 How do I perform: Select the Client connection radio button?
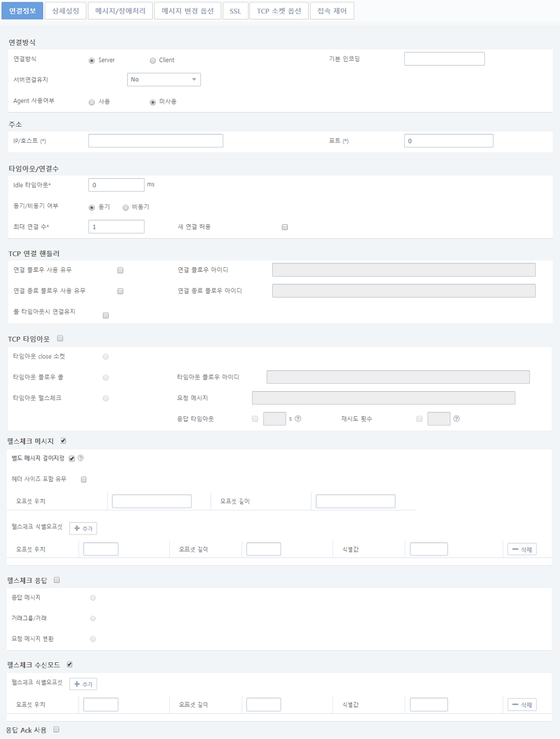153,61
